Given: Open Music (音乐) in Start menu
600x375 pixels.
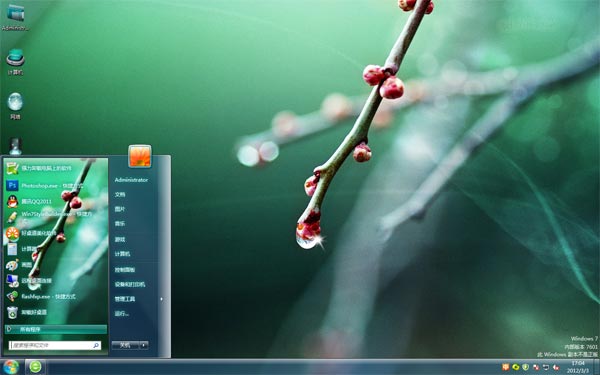Looking at the screenshot, I should point(120,223).
